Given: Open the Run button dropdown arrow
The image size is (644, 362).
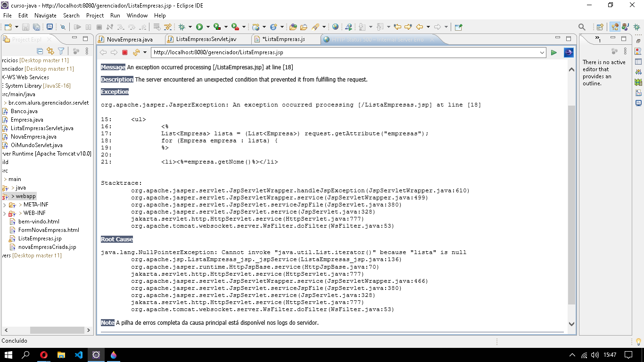Looking at the screenshot, I should [x=207, y=27].
